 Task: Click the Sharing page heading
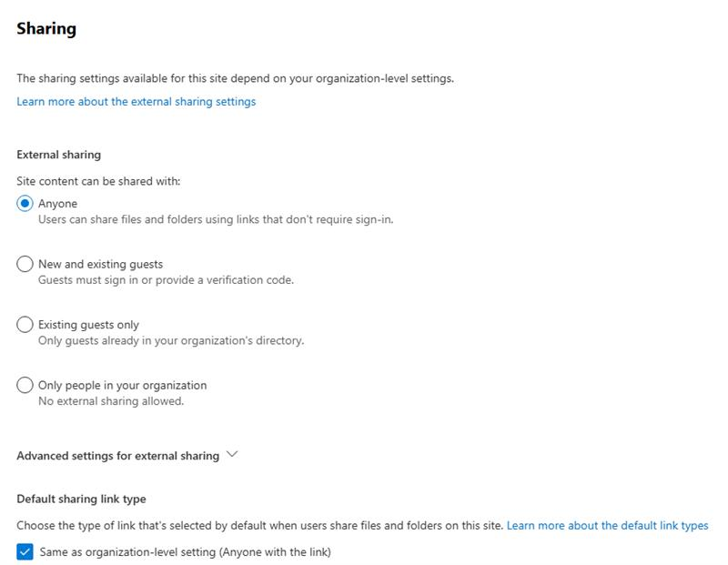coord(46,29)
